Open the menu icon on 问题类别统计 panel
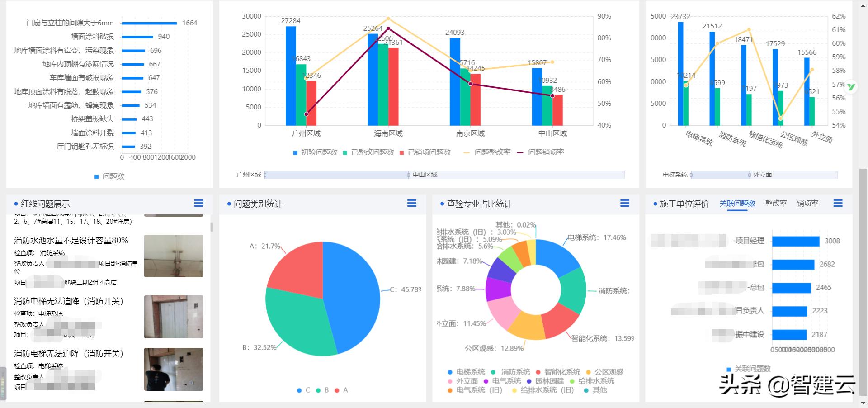The height and width of the screenshot is (408, 868). (x=412, y=204)
